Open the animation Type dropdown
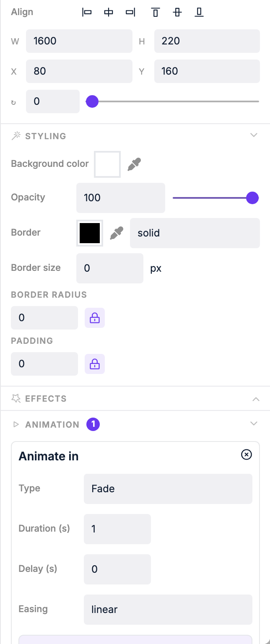This screenshot has width=270, height=644. pyautogui.click(x=168, y=488)
